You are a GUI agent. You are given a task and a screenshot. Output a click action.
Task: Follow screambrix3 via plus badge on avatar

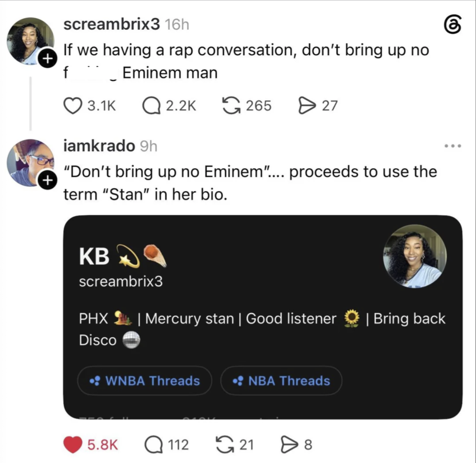[47, 59]
